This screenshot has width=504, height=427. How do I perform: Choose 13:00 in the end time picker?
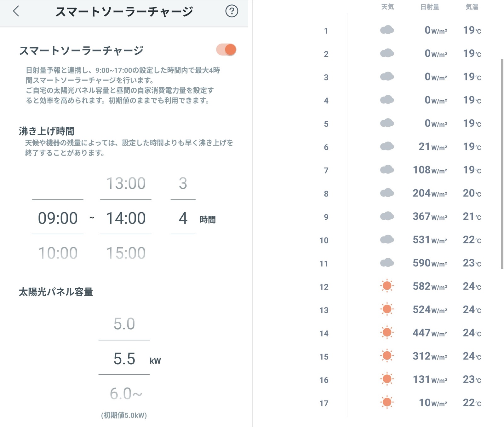[126, 183]
